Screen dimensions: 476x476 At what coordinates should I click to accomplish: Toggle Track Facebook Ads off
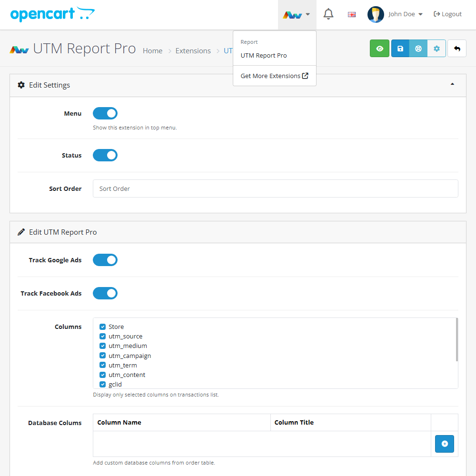pos(105,293)
